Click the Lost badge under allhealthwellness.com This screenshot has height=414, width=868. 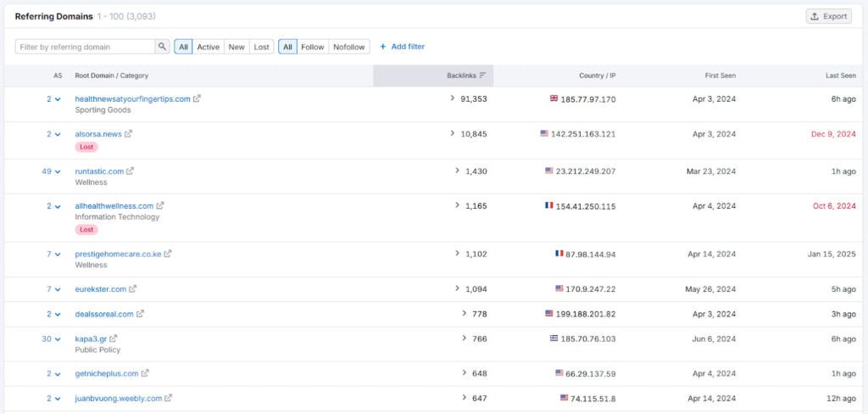click(x=86, y=229)
